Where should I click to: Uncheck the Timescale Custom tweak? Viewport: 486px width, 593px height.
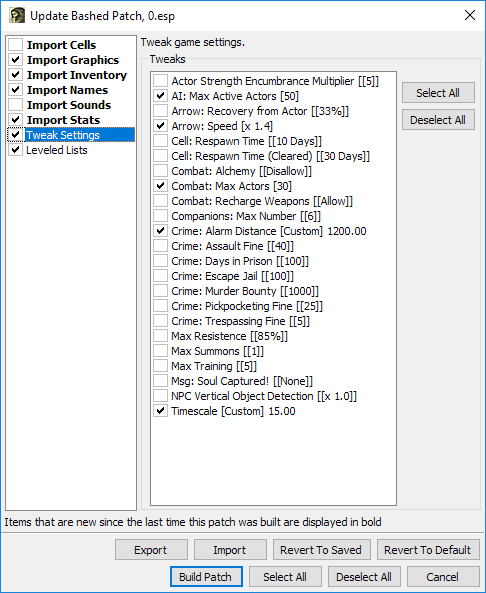click(160, 411)
